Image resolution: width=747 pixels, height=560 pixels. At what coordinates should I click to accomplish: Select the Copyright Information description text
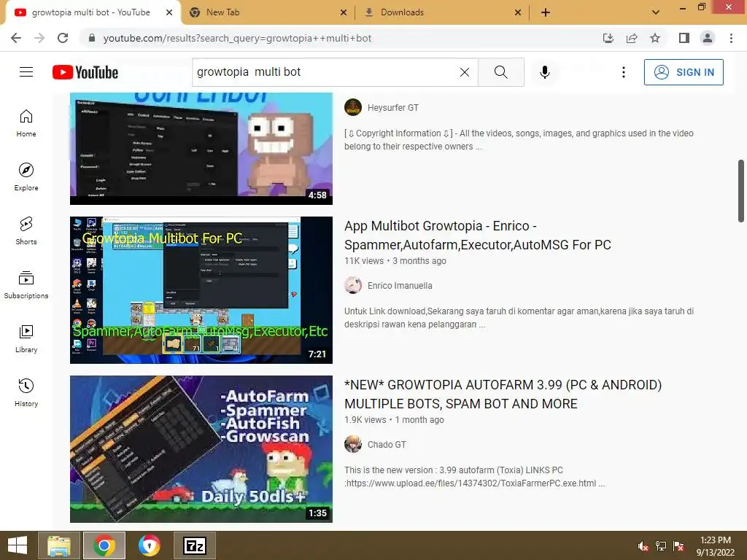tap(519, 139)
